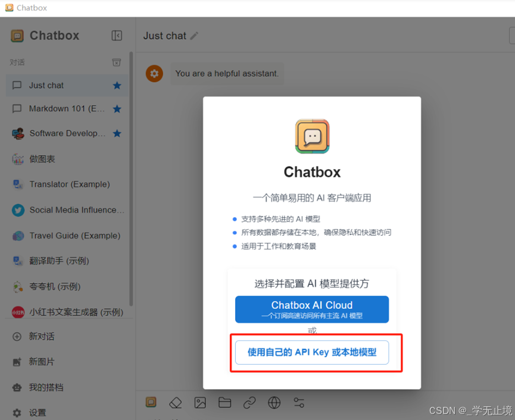Toggle the star on Markdown 101
The image size is (515, 420).
pyautogui.click(x=117, y=109)
